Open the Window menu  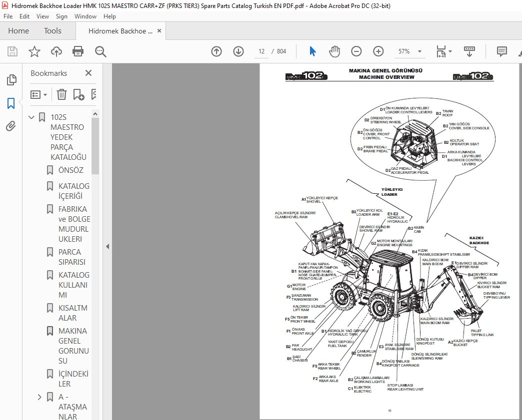point(85,16)
